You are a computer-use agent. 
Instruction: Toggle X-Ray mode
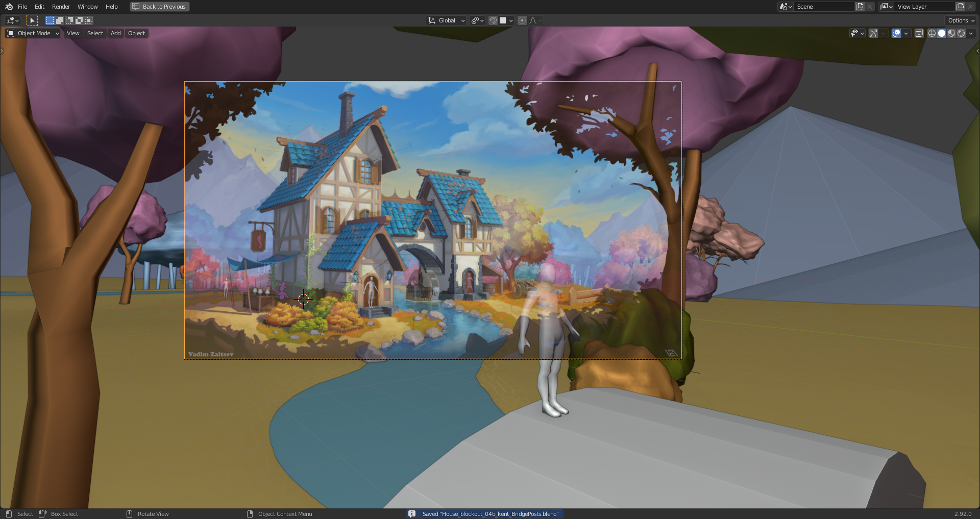pyautogui.click(x=919, y=33)
